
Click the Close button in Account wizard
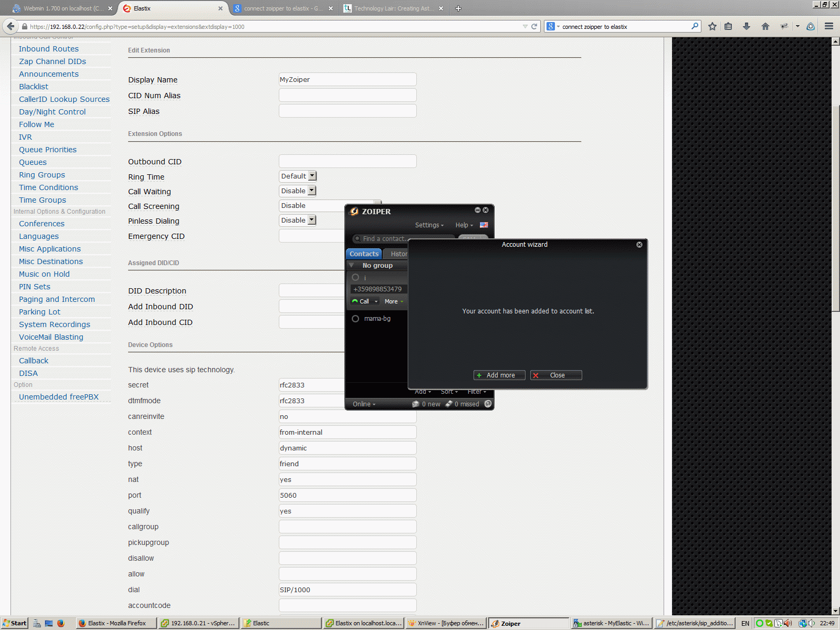pos(556,375)
